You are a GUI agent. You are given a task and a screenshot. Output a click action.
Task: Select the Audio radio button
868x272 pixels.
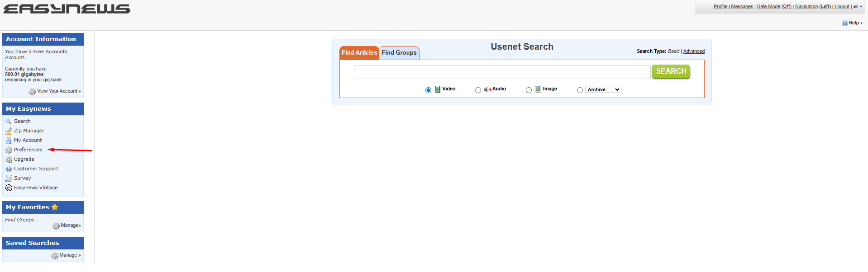coord(478,90)
